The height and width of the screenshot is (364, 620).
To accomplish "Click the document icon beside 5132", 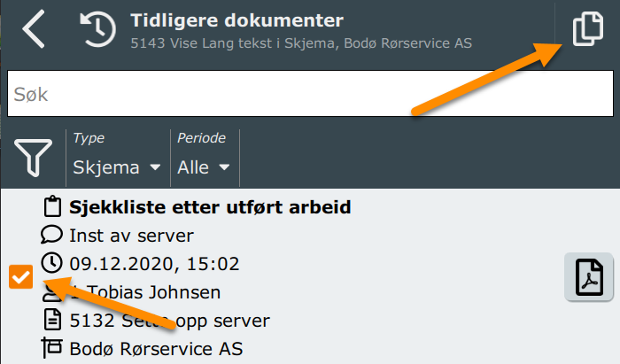I will pos(52,320).
